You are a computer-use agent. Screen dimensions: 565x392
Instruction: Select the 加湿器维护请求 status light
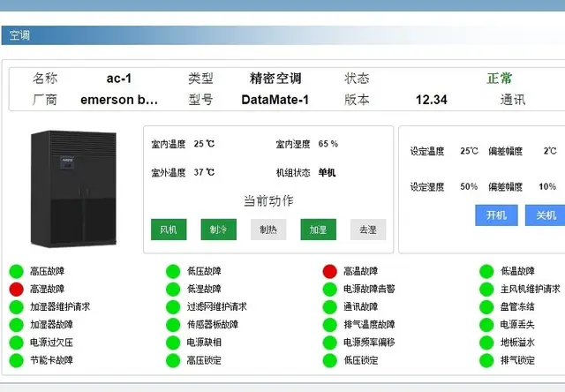pos(16,307)
